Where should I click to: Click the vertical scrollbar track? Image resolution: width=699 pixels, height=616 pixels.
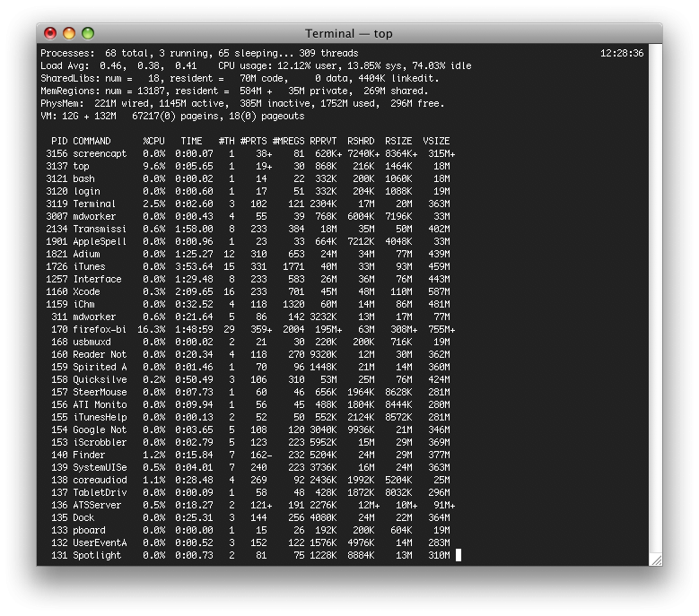(x=655, y=299)
